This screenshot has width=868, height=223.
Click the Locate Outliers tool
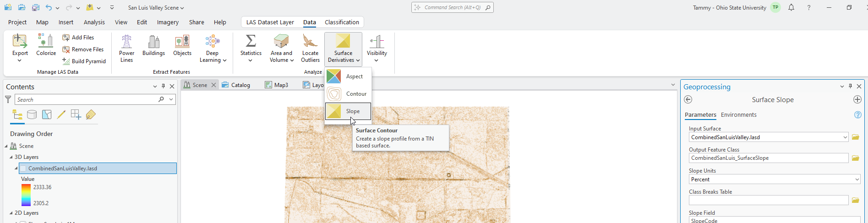tap(310, 48)
